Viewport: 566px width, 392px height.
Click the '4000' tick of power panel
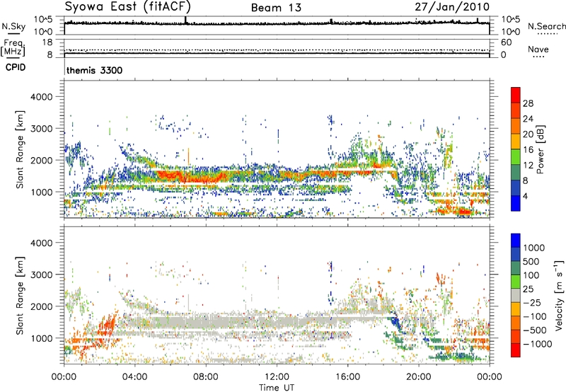coord(42,97)
